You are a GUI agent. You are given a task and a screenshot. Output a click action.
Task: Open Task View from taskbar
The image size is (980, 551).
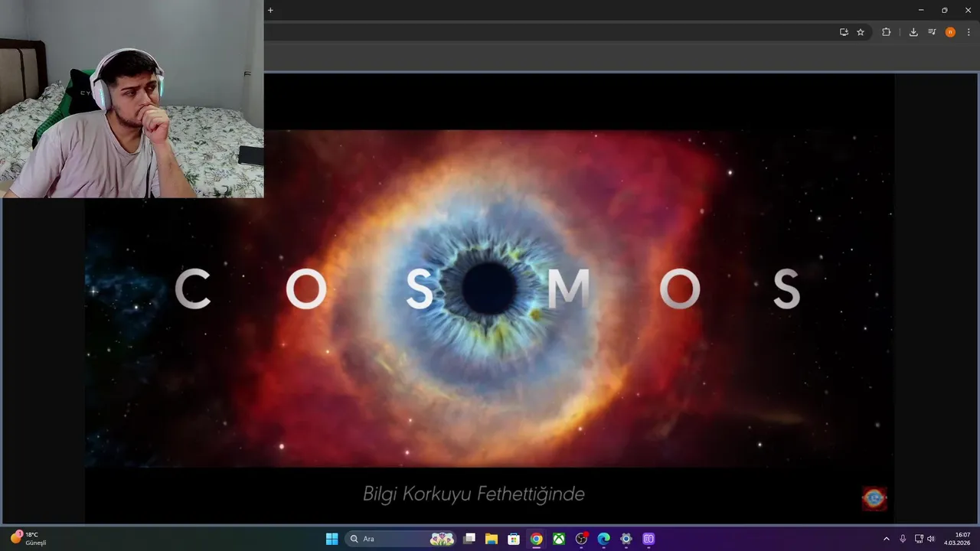point(469,539)
